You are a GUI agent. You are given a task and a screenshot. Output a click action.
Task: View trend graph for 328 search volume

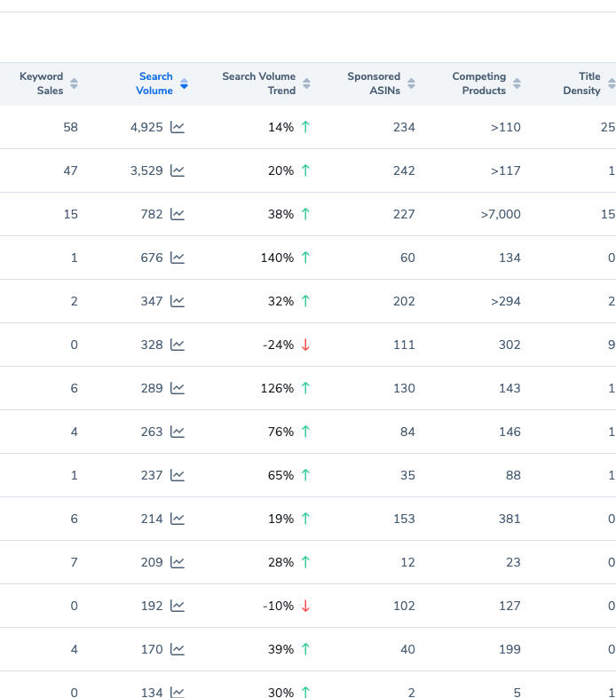click(x=178, y=345)
